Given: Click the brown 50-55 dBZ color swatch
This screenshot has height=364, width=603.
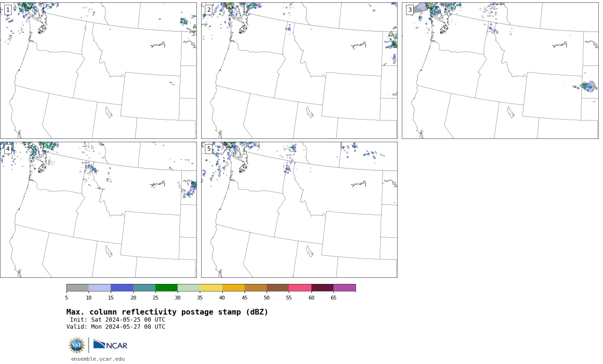Looking at the screenshot, I should pos(278,288).
